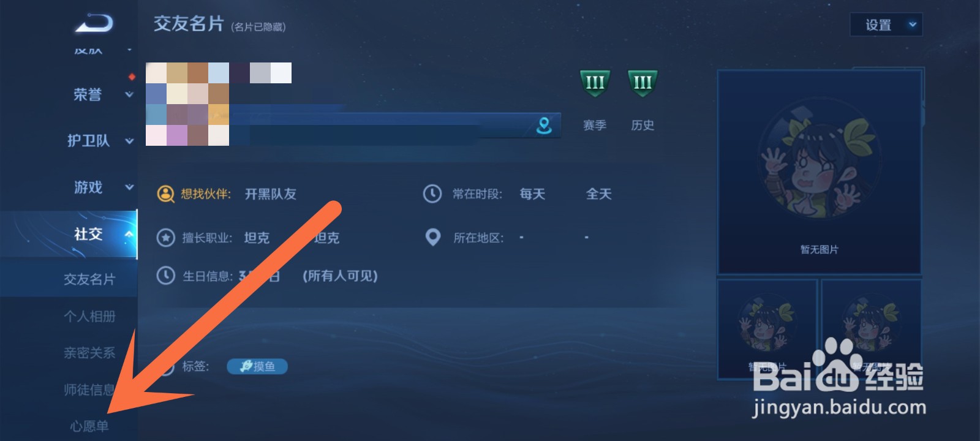Open the season rank III badge
The height and width of the screenshot is (441, 980).
click(595, 83)
